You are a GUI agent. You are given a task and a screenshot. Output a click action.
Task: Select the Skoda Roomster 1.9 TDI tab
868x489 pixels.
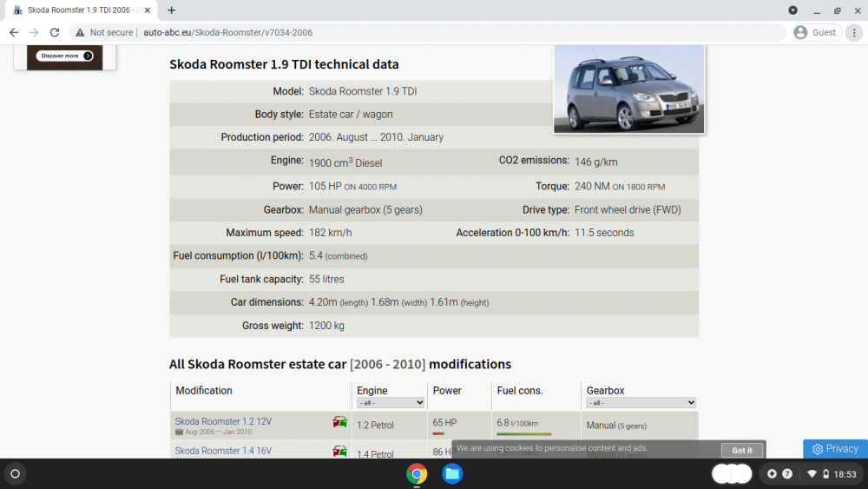82,10
